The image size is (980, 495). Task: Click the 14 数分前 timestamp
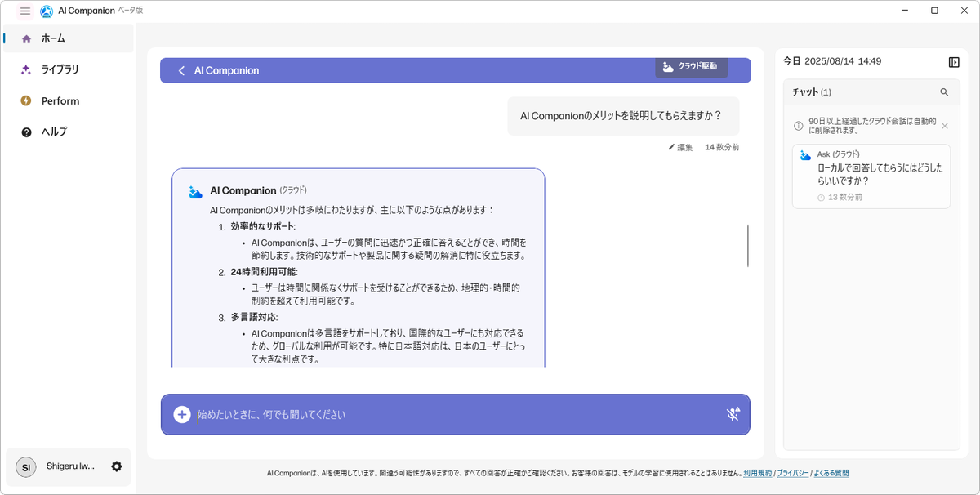tap(722, 147)
